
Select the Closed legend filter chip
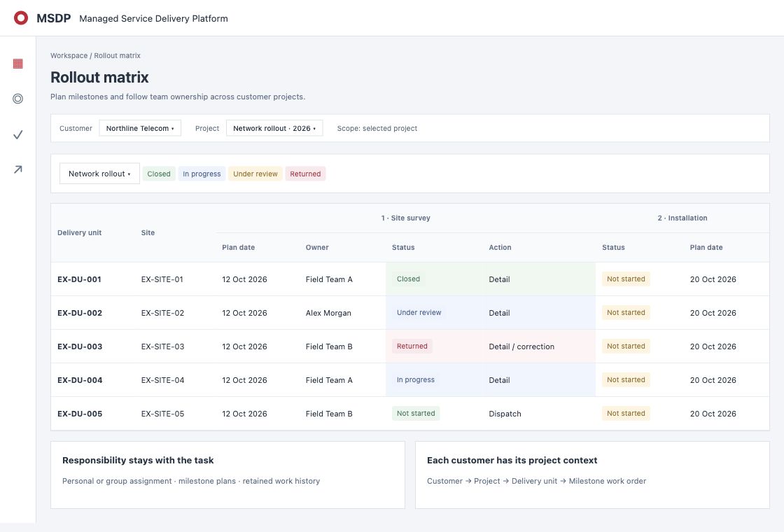click(x=159, y=174)
